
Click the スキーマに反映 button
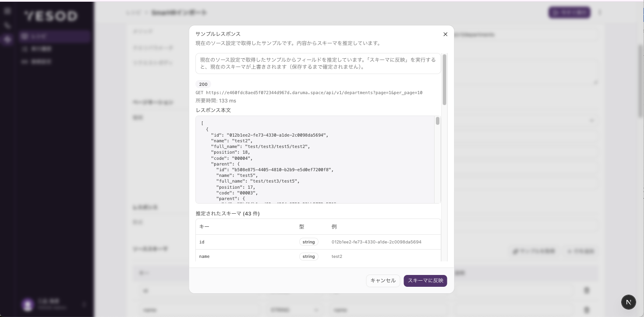pyautogui.click(x=425, y=281)
